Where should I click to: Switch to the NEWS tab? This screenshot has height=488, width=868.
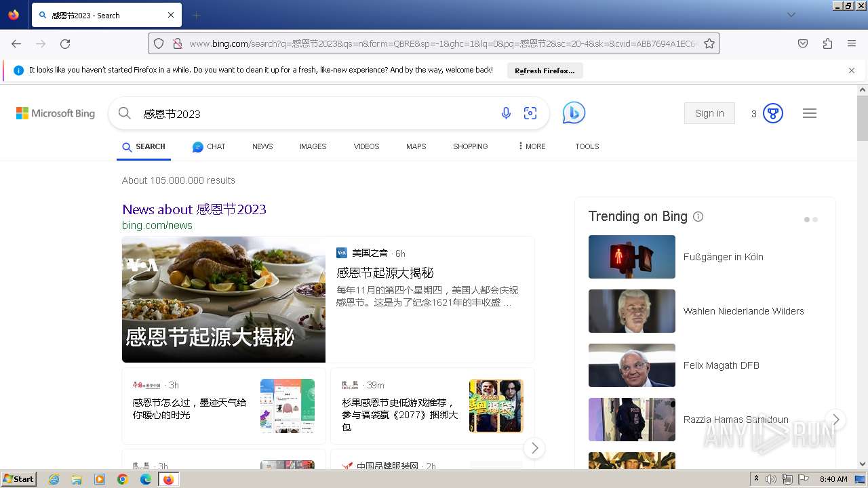pyautogui.click(x=262, y=146)
